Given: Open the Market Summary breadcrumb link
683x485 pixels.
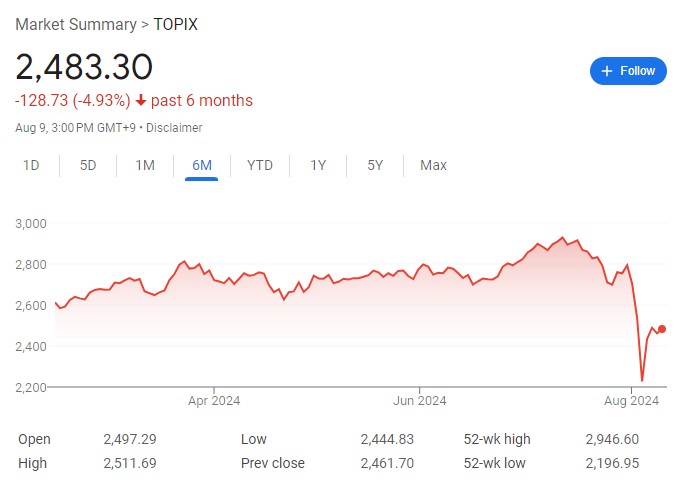Looking at the screenshot, I should click(76, 25).
